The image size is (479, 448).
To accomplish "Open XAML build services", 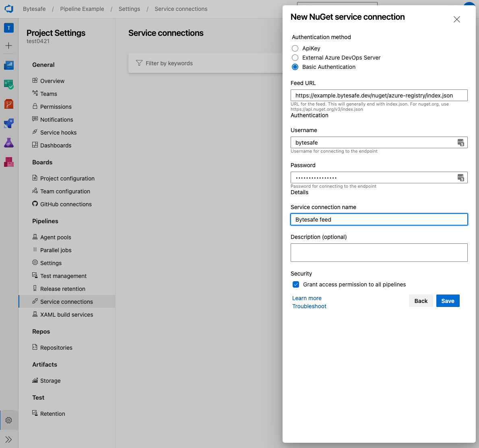I will pyautogui.click(x=66, y=314).
